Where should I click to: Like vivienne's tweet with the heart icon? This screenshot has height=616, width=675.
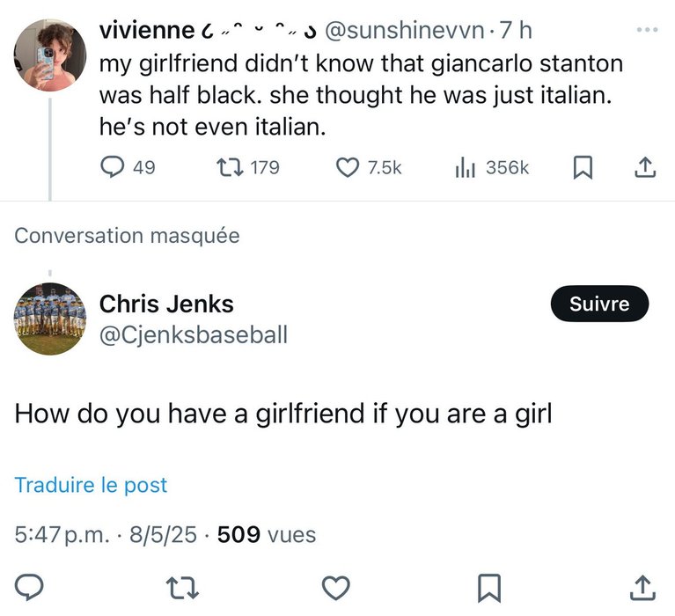click(x=349, y=167)
